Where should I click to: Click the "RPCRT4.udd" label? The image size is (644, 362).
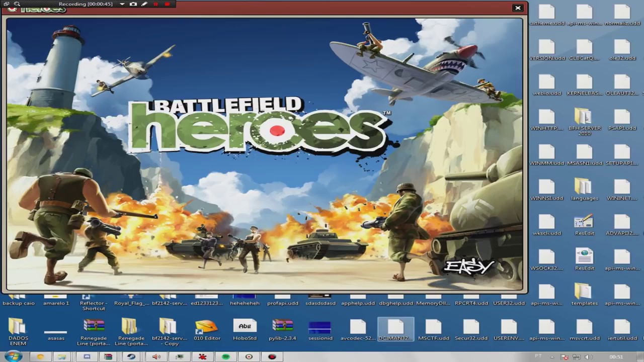[471, 303]
